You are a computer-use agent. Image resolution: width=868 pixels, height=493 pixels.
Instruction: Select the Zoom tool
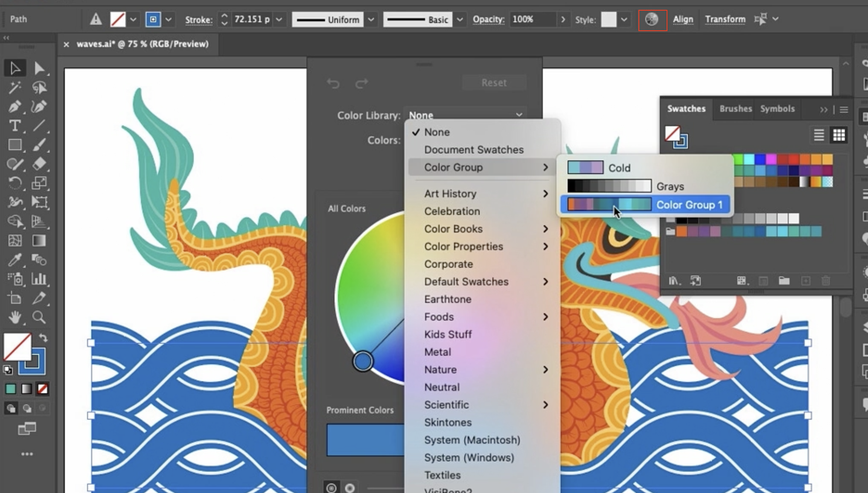pyautogui.click(x=39, y=317)
